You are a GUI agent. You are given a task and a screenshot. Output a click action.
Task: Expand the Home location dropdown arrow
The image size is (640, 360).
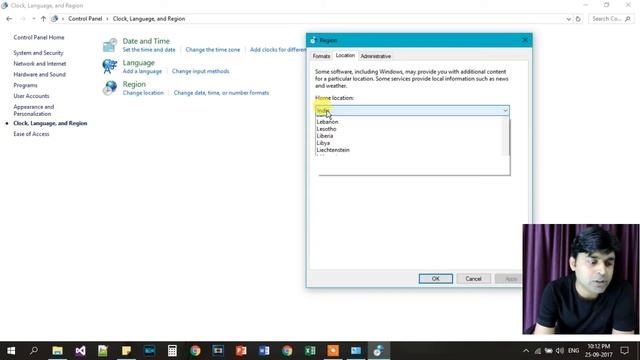tap(505, 111)
